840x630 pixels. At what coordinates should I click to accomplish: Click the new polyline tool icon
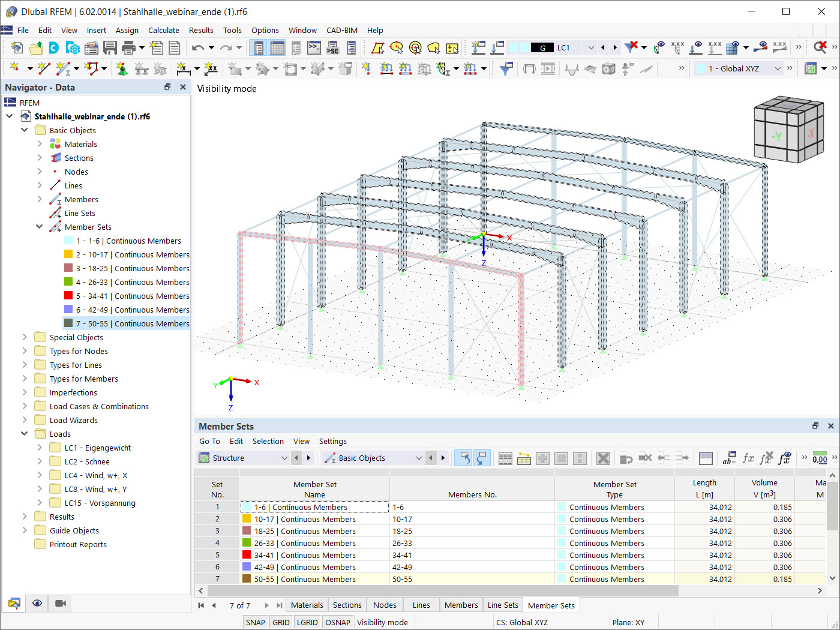click(x=92, y=69)
